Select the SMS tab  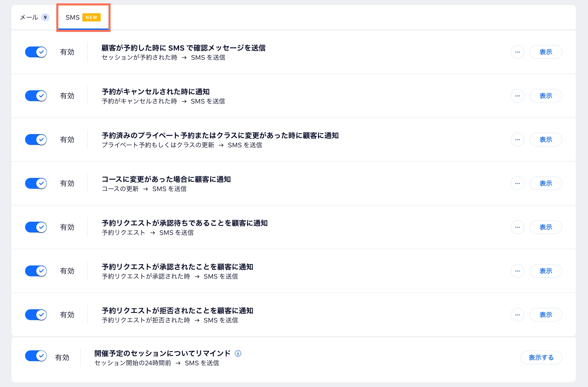click(83, 17)
